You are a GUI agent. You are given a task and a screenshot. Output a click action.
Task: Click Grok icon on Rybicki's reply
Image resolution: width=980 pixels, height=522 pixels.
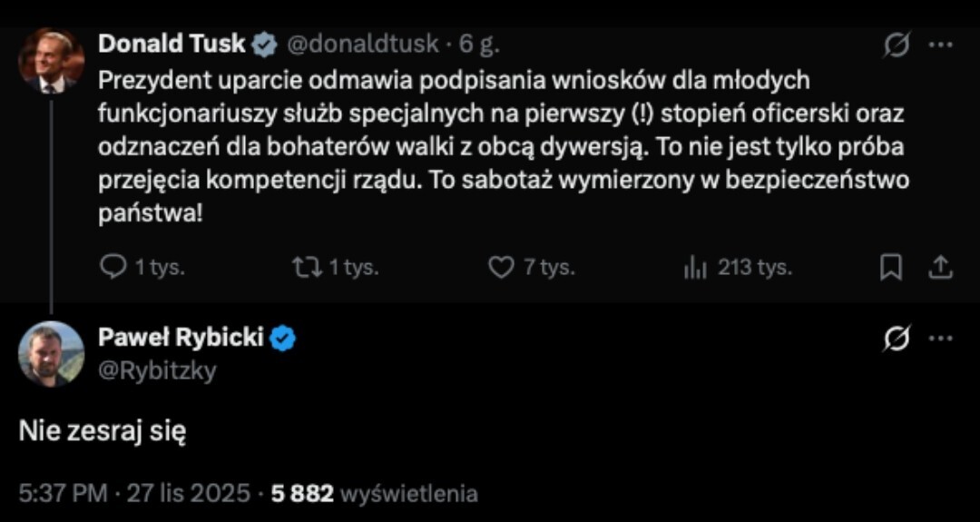pyautogui.click(x=896, y=340)
